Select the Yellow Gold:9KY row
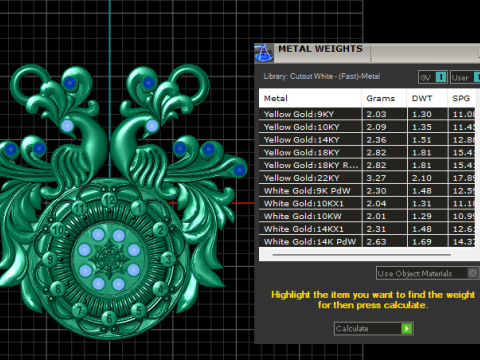 (367, 114)
